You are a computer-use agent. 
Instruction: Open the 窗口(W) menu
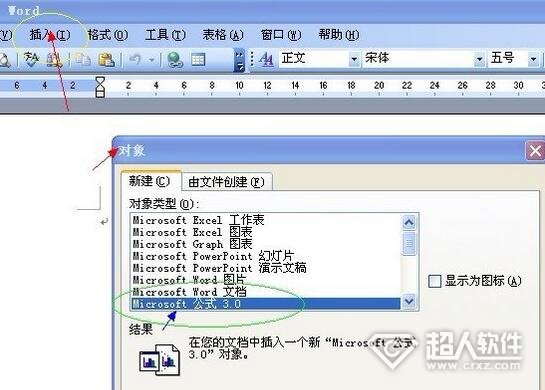tap(281, 35)
